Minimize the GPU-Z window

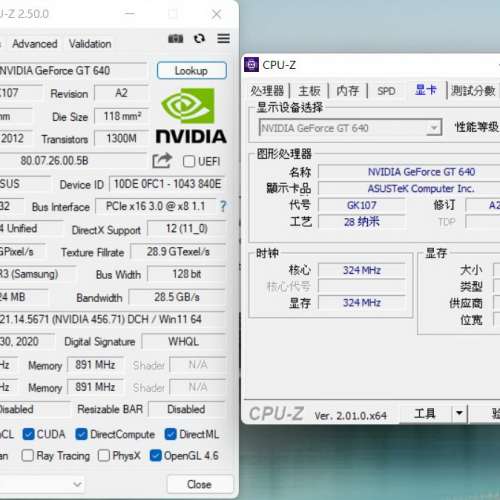130,14
